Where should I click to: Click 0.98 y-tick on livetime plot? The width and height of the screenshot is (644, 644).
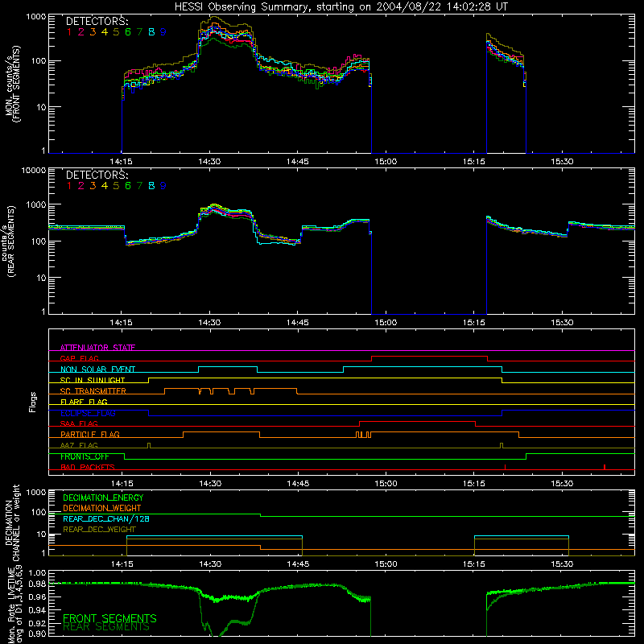[37, 584]
